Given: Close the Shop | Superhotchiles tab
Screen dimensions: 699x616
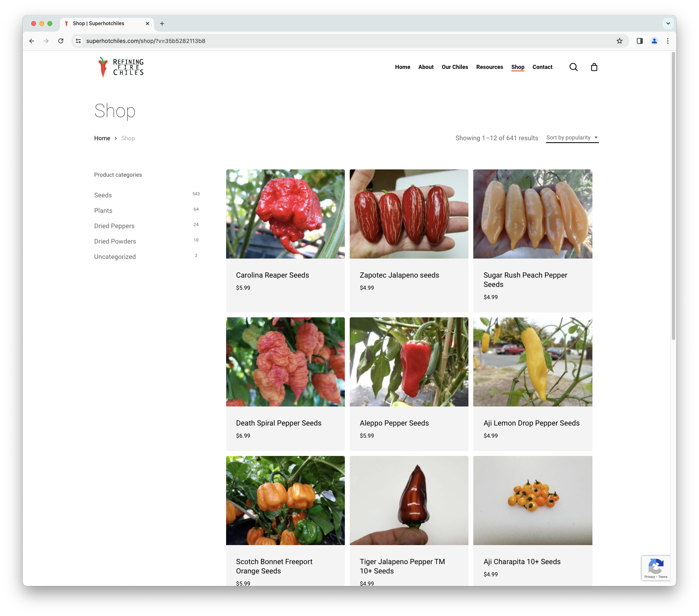Looking at the screenshot, I should click(147, 24).
